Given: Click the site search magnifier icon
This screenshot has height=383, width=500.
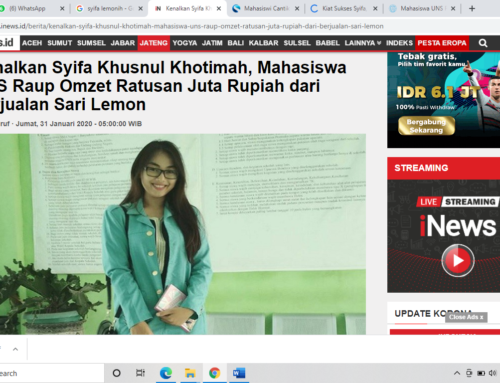Looking at the screenshot, I should [483, 43].
